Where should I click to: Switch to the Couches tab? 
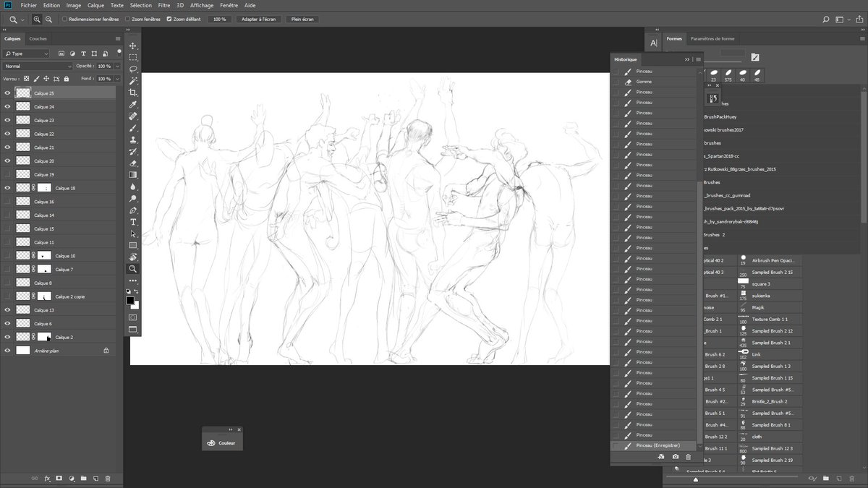point(38,38)
